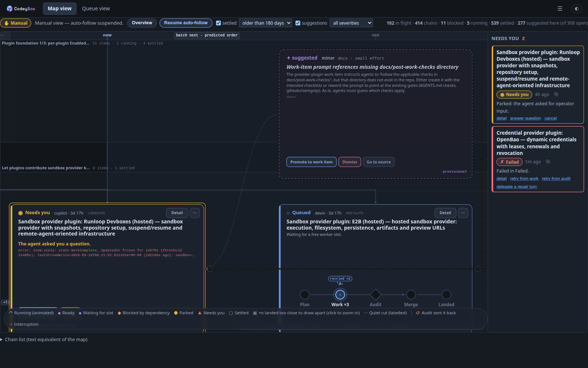Copy icon next to '4h ago'
The image size is (588, 368).
tap(556, 95)
